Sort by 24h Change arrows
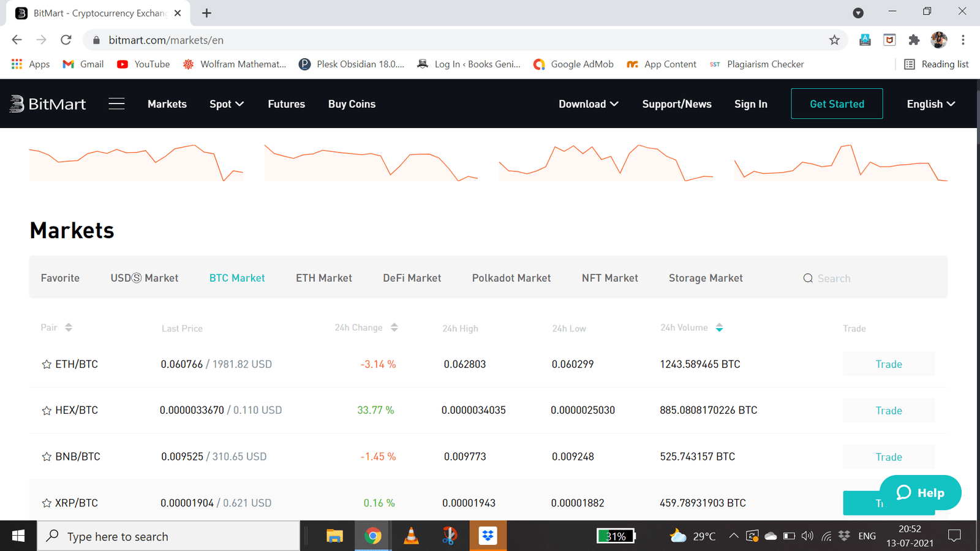Image resolution: width=980 pixels, height=551 pixels. 394,328
